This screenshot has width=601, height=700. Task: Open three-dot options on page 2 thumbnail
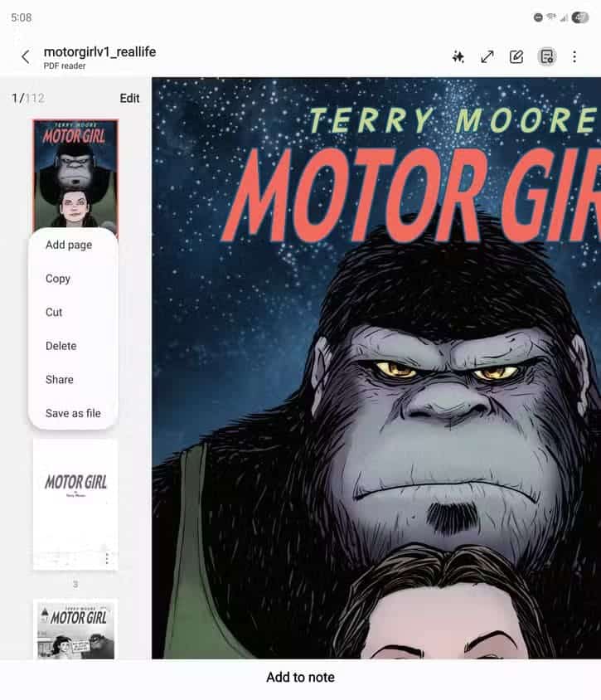tap(107, 558)
